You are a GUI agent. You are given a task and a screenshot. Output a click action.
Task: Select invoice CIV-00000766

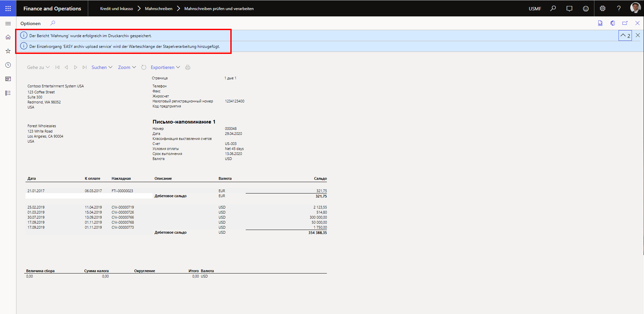coord(123,217)
